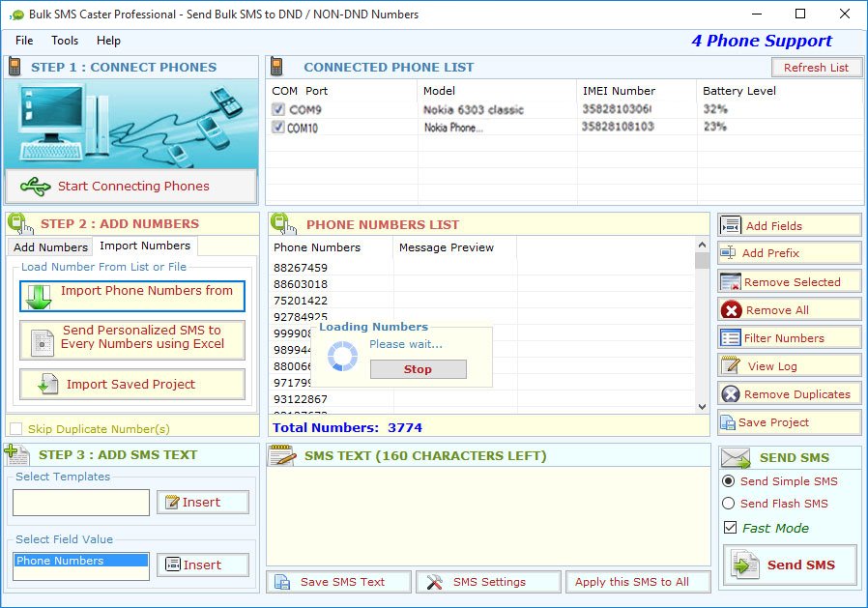868x608 pixels.
Task: Click the Refresh List button
Action: 816,68
